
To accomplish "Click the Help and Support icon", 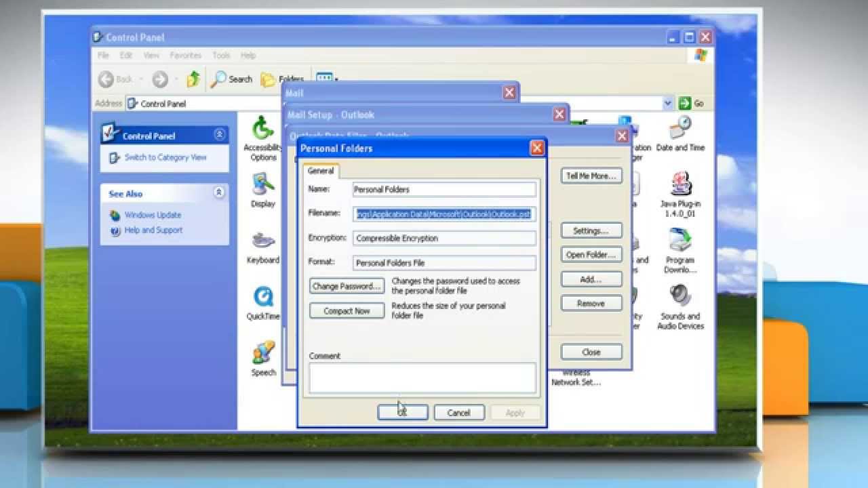I will pos(115,230).
